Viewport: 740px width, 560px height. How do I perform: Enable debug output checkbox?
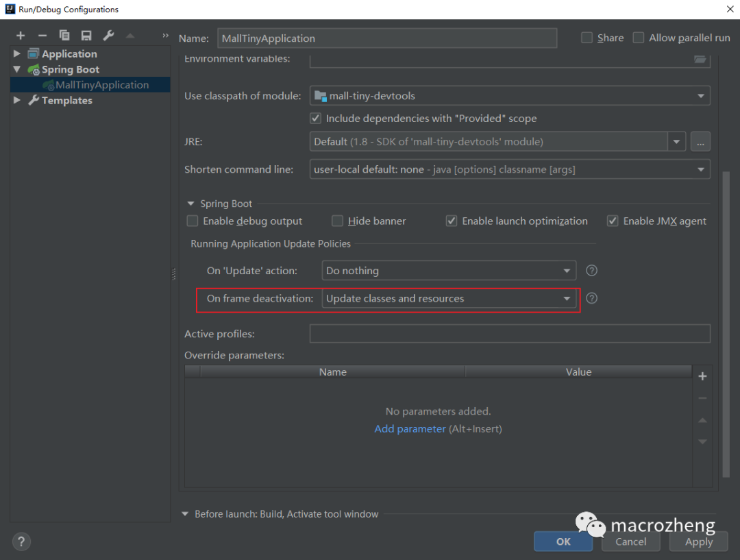click(193, 221)
